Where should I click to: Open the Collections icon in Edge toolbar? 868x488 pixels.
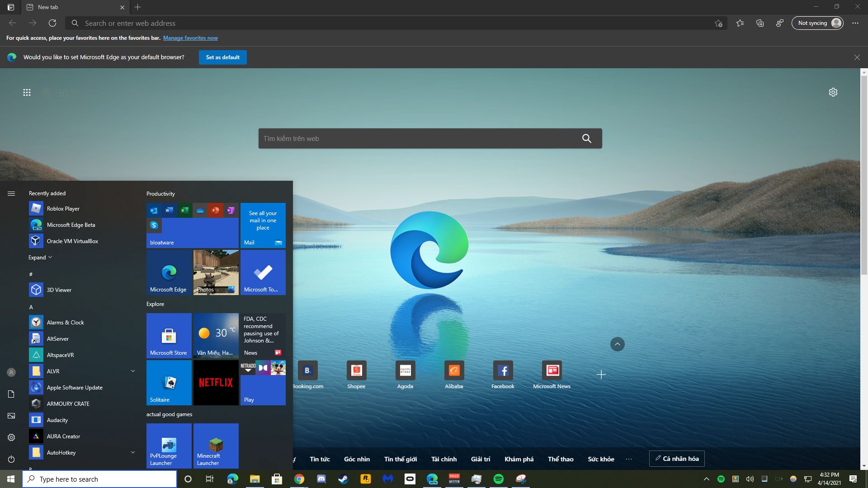760,23
